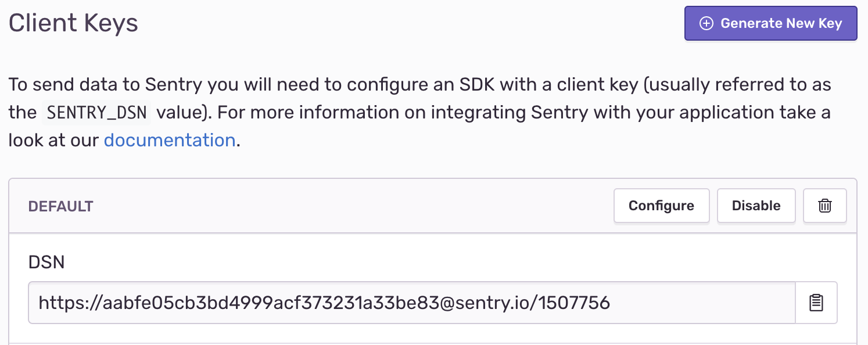Click the Client Keys page heading

pyautogui.click(x=73, y=23)
